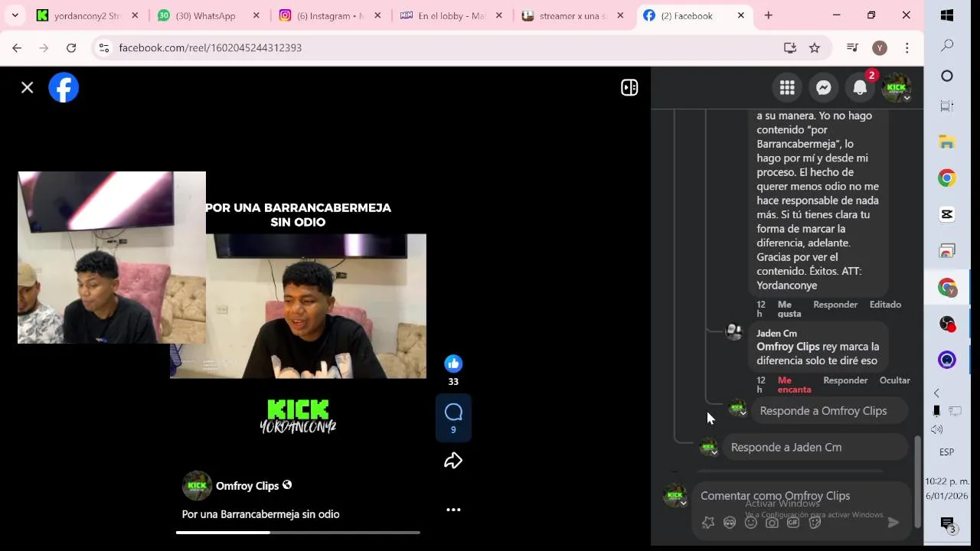
Task: Open the stars effect icon in comment box
Action: 708,523
